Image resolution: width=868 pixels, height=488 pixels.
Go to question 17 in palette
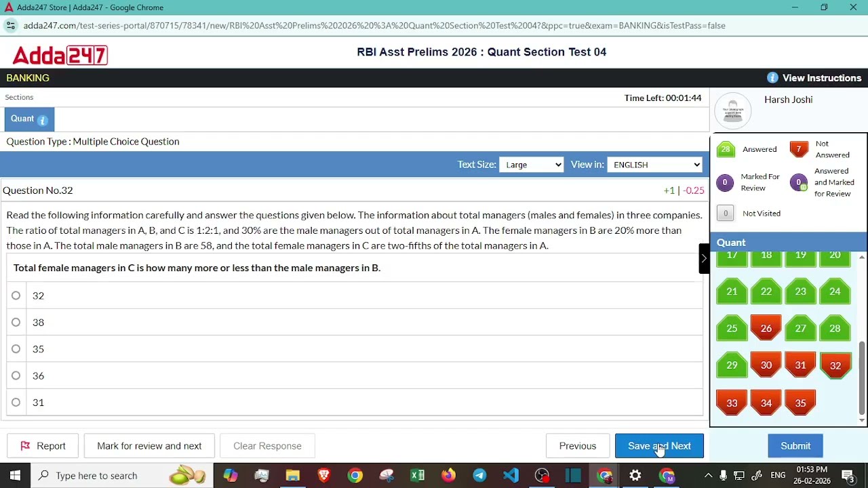click(x=732, y=258)
